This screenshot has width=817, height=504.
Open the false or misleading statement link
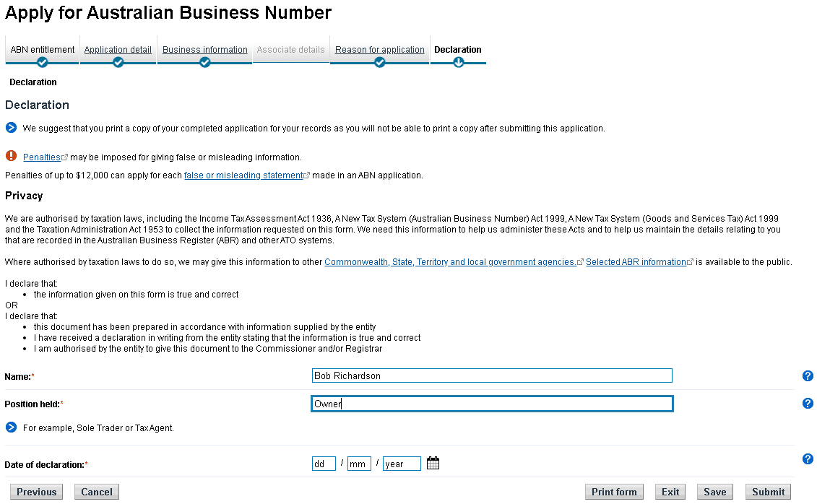tap(245, 175)
